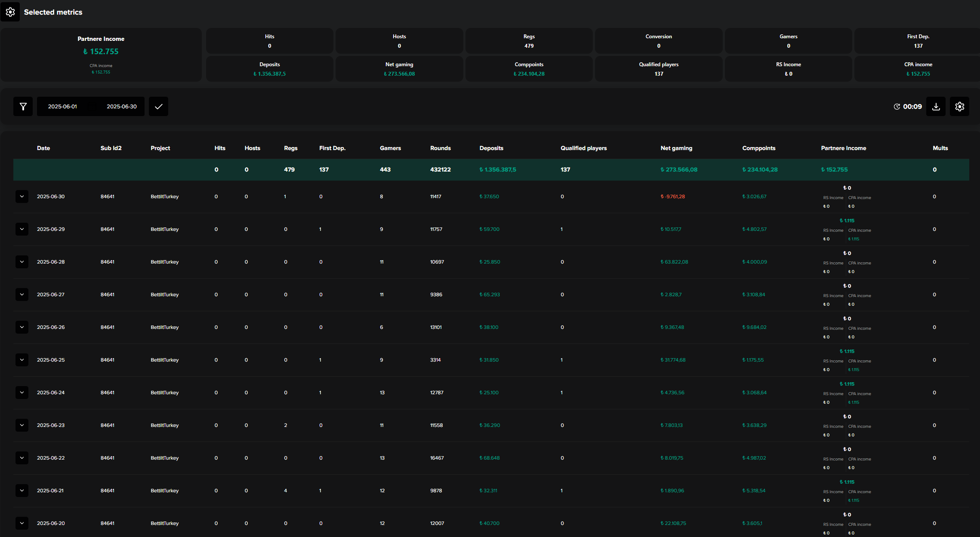Click rounds value 16467
The height and width of the screenshot is (537, 980).
tap(437, 458)
